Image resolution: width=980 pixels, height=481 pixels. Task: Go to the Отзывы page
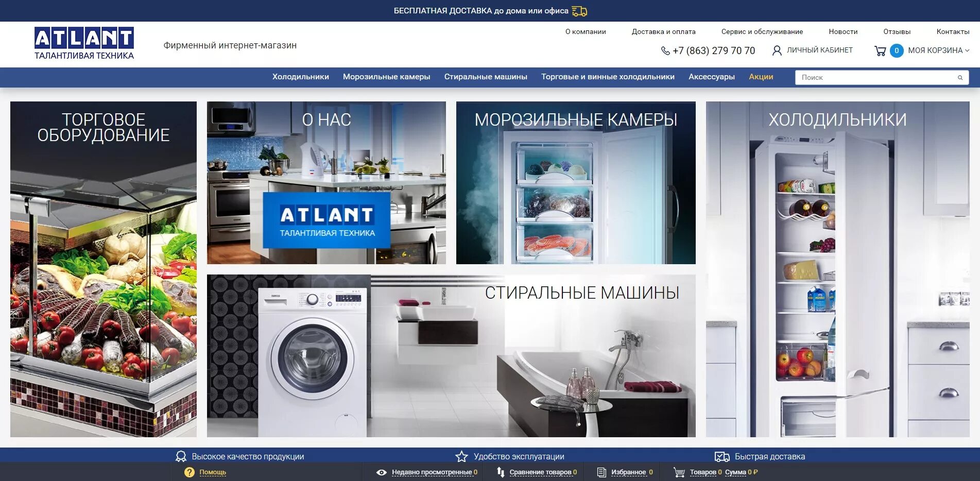coord(897,31)
